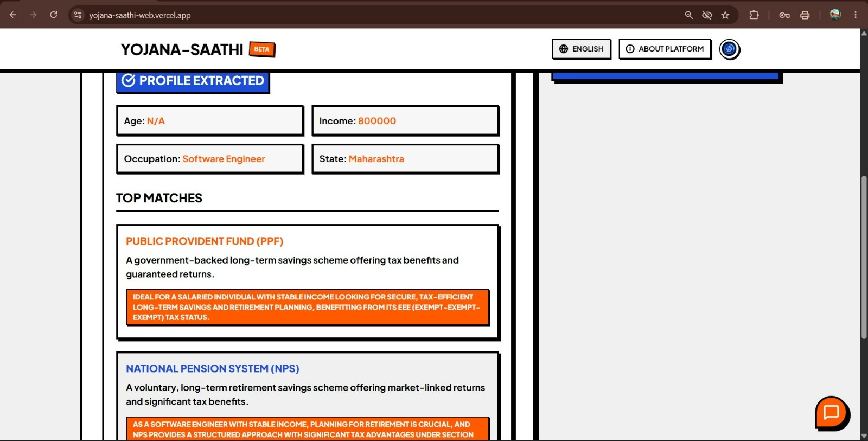Bookmark this page with the star
Viewport: 868px width, 441px height.
pyautogui.click(x=725, y=15)
